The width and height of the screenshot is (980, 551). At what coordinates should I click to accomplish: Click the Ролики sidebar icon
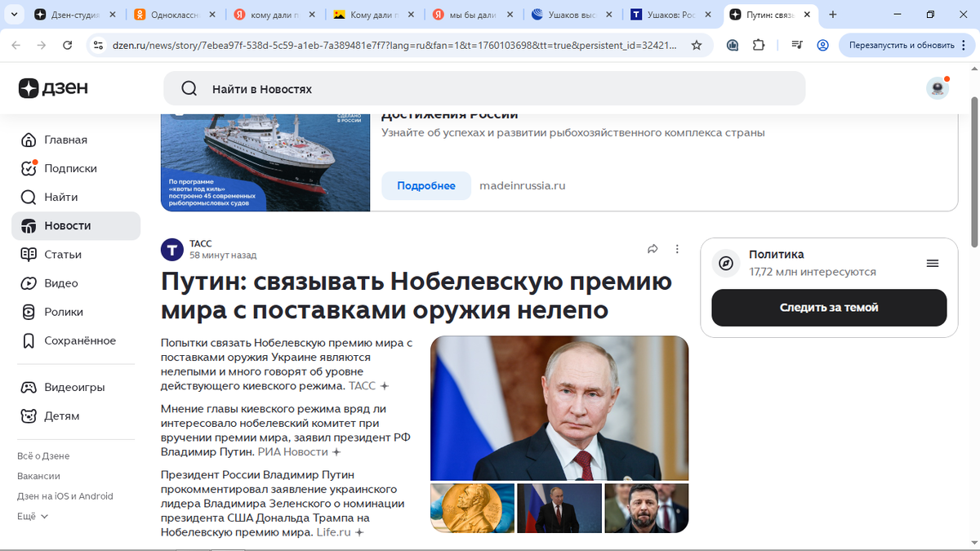pyautogui.click(x=29, y=312)
